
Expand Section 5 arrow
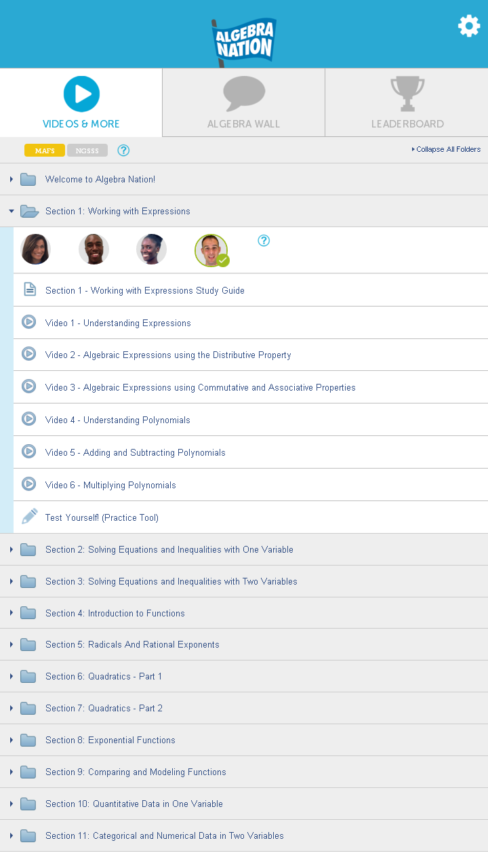[x=12, y=644]
